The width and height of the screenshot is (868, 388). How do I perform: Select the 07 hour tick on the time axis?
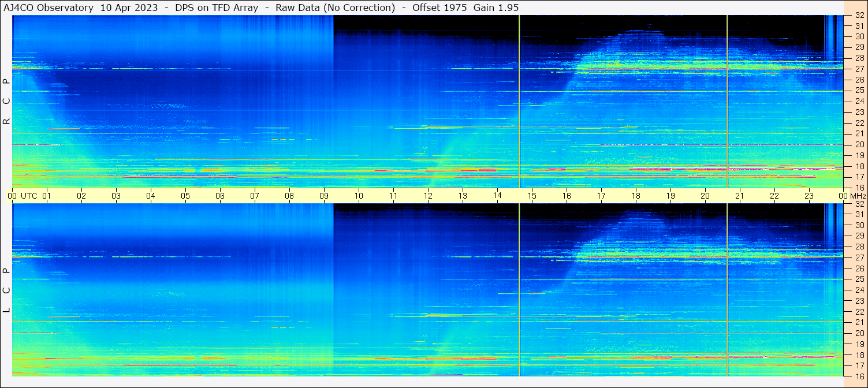(x=255, y=196)
